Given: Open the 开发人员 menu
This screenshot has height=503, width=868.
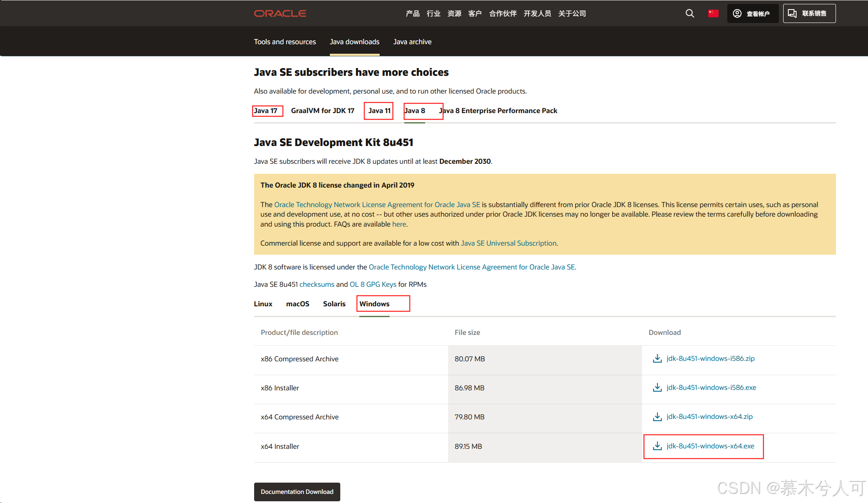Looking at the screenshot, I should tap(537, 13).
